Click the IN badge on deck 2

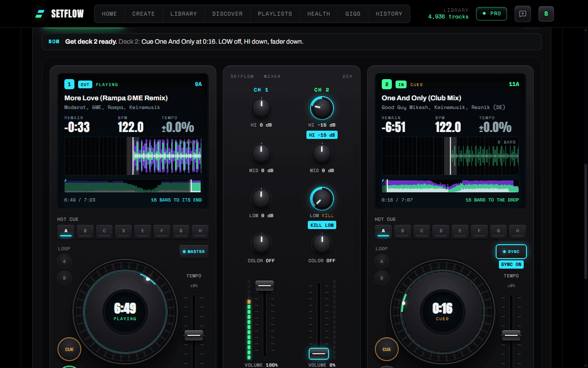point(401,85)
